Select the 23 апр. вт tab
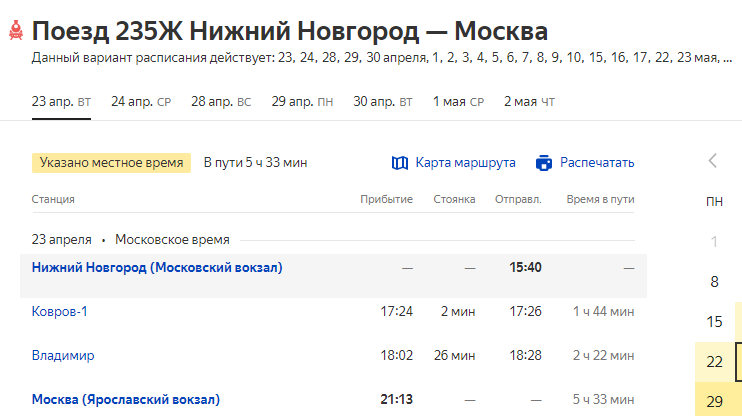This screenshot has width=742, height=416. click(x=61, y=101)
